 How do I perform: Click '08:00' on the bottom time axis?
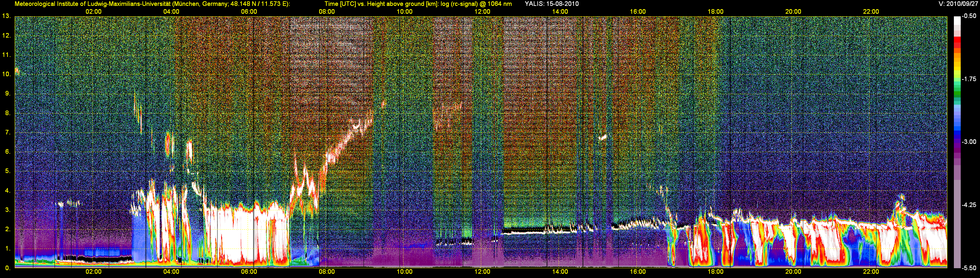pos(327,272)
